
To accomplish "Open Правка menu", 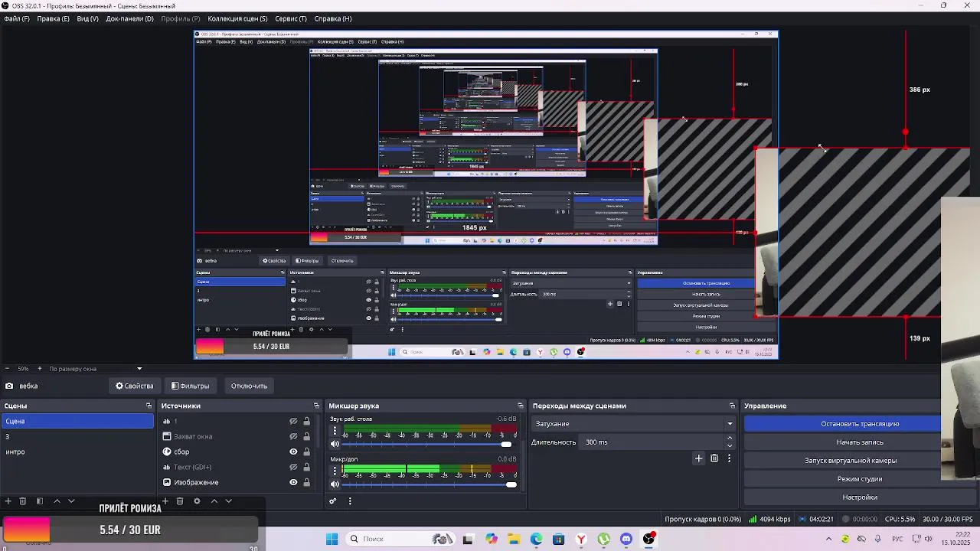I will pos(53,18).
